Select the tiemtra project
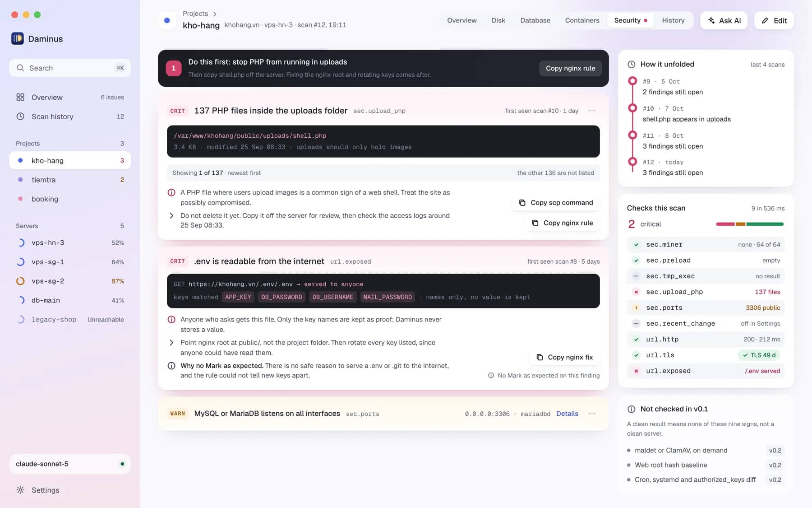Image resolution: width=812 pixels, height=508 pixels. pyautogui.click(x=70, y=180)
